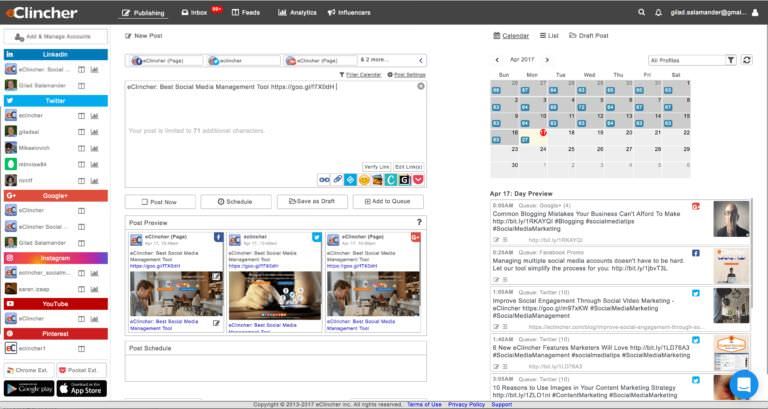Switch to Draft Post view

[589, 36]
